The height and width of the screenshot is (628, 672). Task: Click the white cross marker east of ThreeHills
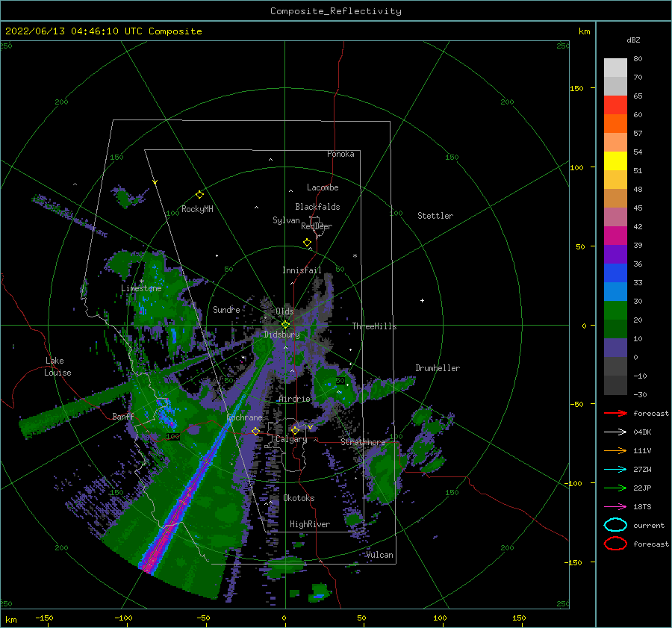point(422,300)
